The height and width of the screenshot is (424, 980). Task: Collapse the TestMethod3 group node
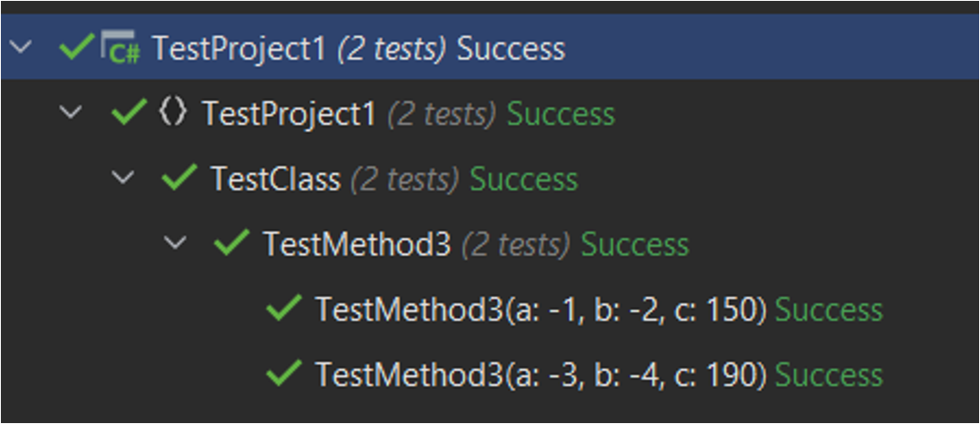(177, 244)
